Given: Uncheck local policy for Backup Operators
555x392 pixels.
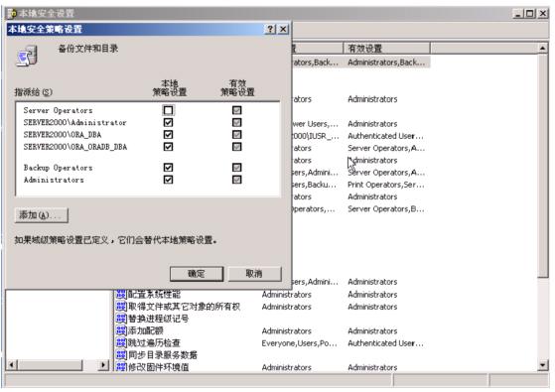Looking at the screenshot, I should point(168,168).
